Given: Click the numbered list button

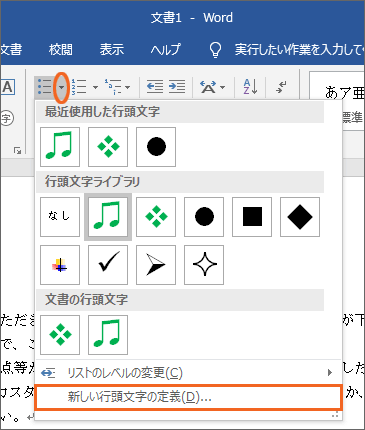Looking at the screenshot, I should click(79, 87).
